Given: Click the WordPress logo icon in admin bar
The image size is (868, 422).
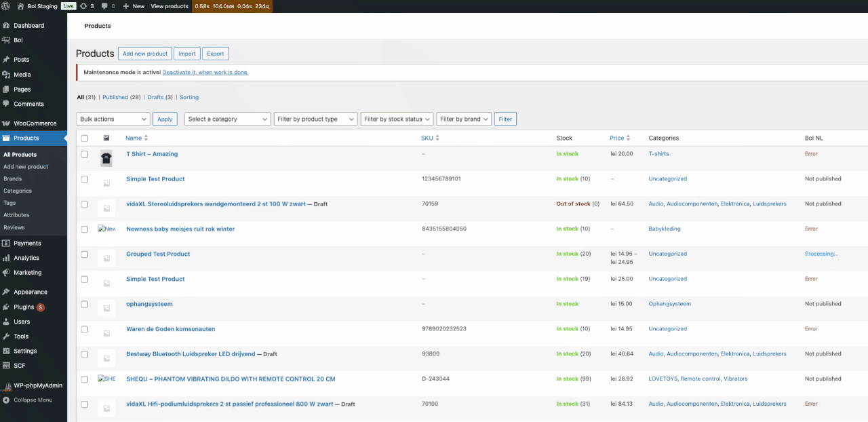Looking at the screenshot, I should tap(6, 6).
